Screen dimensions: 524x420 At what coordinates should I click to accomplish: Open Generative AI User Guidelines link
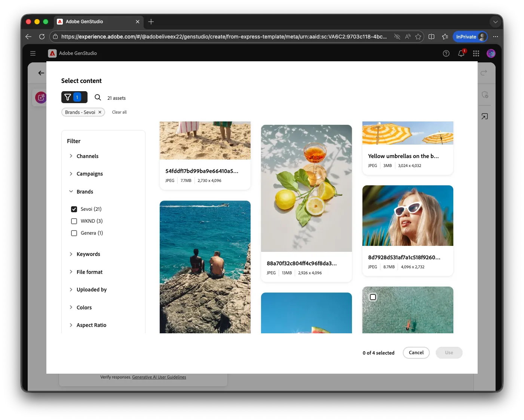159,377
